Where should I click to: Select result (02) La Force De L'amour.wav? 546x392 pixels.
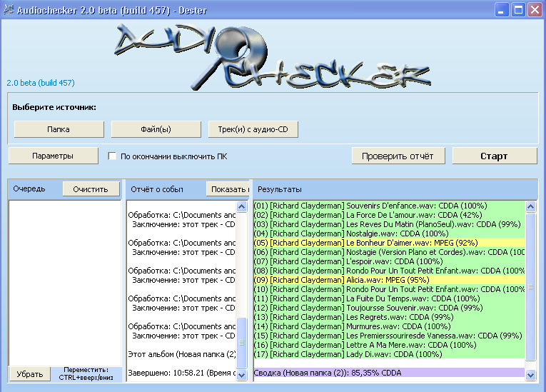(x=389, y=215)
